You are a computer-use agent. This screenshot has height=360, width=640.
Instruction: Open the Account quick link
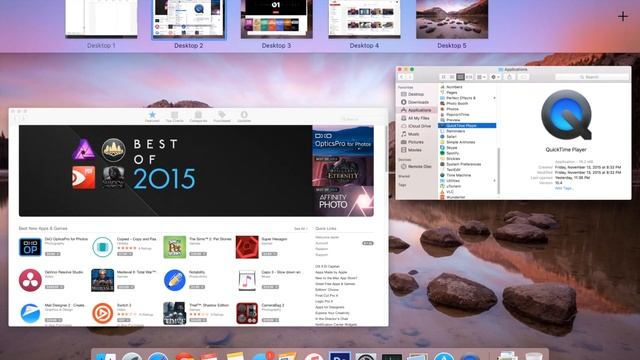tap(322, 243)
